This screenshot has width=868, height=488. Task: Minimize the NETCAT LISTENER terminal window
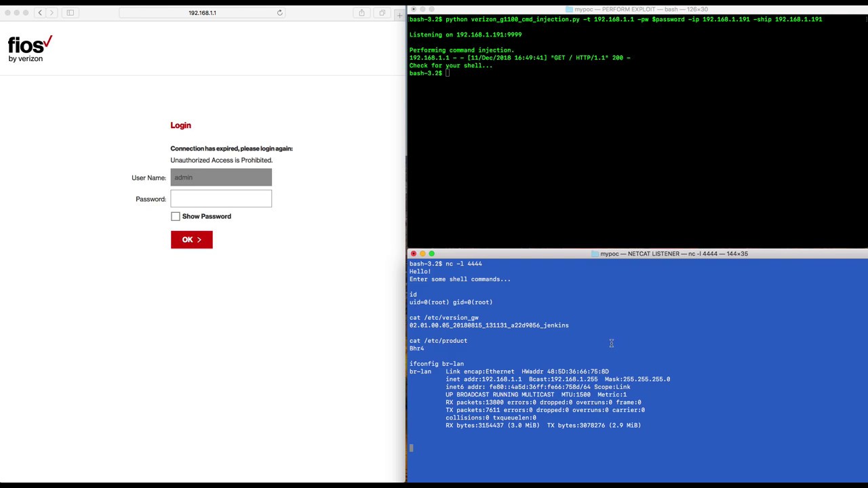click(422, 253)
